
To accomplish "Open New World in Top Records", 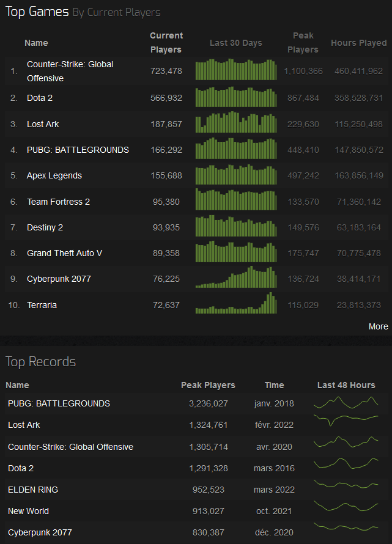I will 29,511.
